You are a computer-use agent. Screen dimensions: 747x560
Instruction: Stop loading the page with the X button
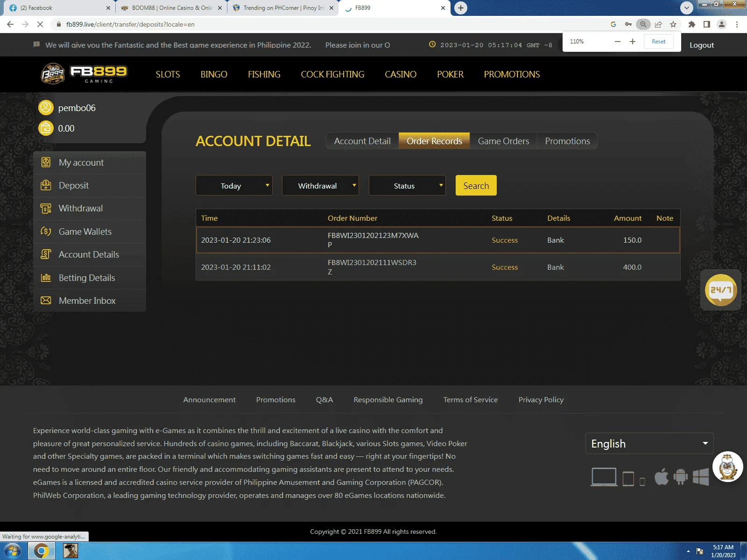pos(40,24)
